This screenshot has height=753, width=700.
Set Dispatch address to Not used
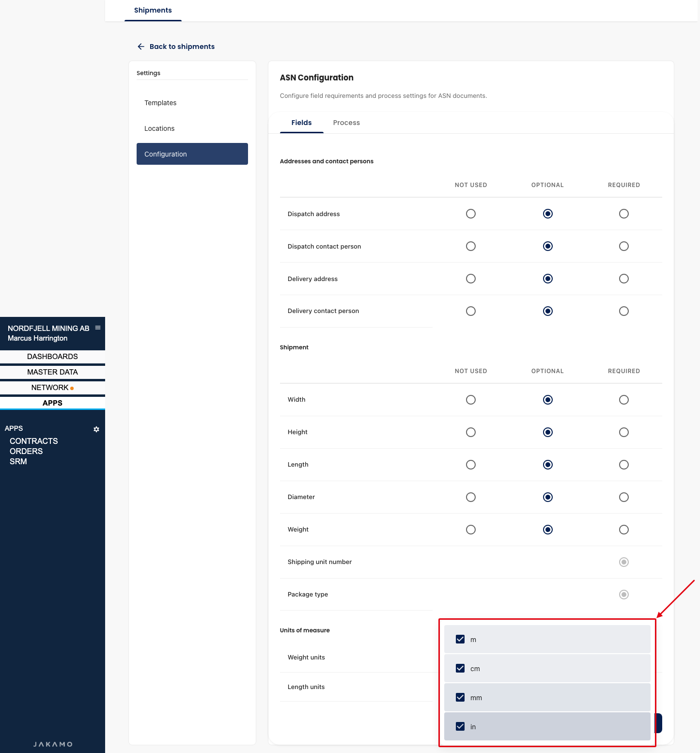coord(471,214)
